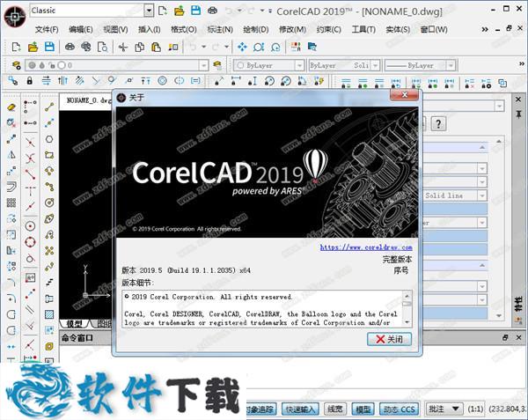Select the Infinite Line tool

(49, 123)
